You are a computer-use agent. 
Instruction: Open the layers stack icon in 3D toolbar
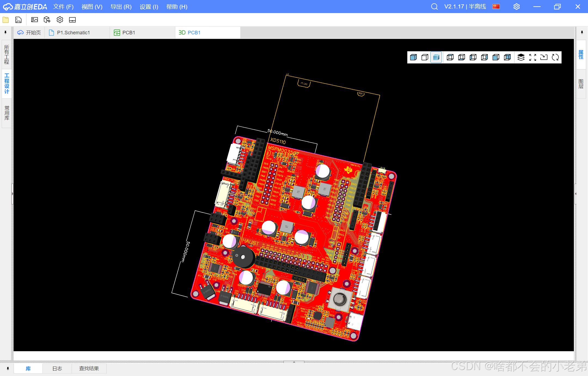pyautogui.click(x=521, y=57)
